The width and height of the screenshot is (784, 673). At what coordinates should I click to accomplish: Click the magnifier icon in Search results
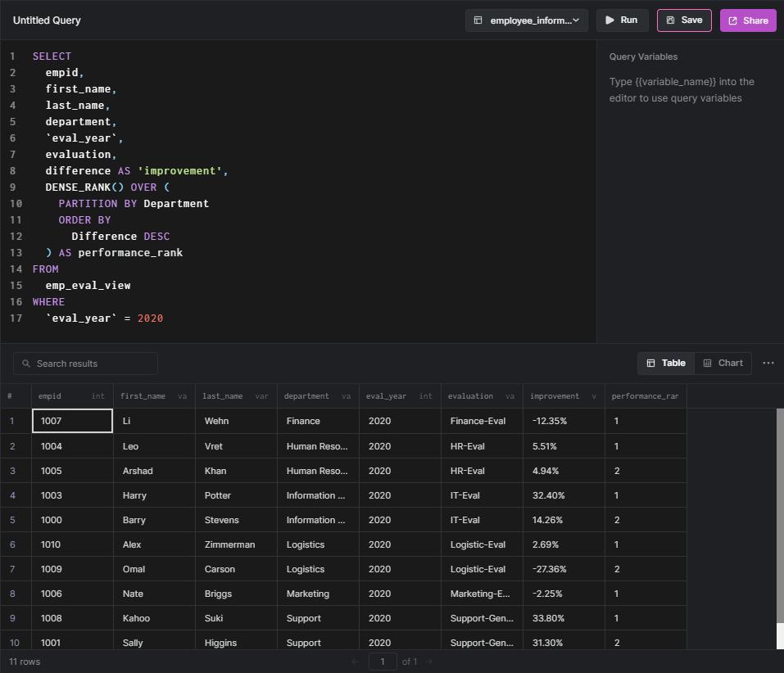(x=26, y=364)
